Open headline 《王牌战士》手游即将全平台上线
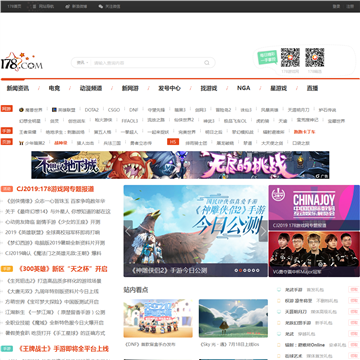Screen dimensions: 360x360 63,349
